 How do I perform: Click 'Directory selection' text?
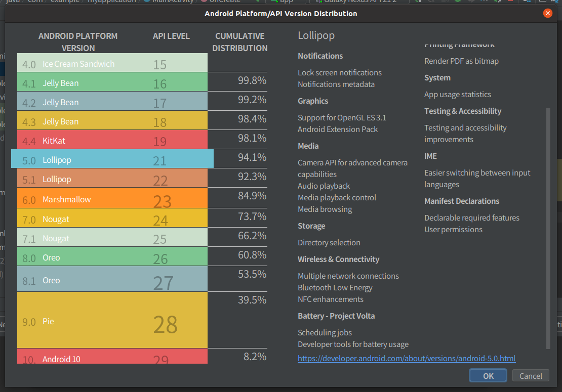pos(329,243)
